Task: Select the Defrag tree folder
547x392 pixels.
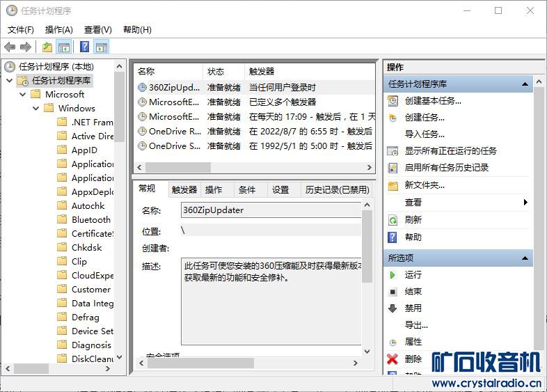Action: click(86, 317)
